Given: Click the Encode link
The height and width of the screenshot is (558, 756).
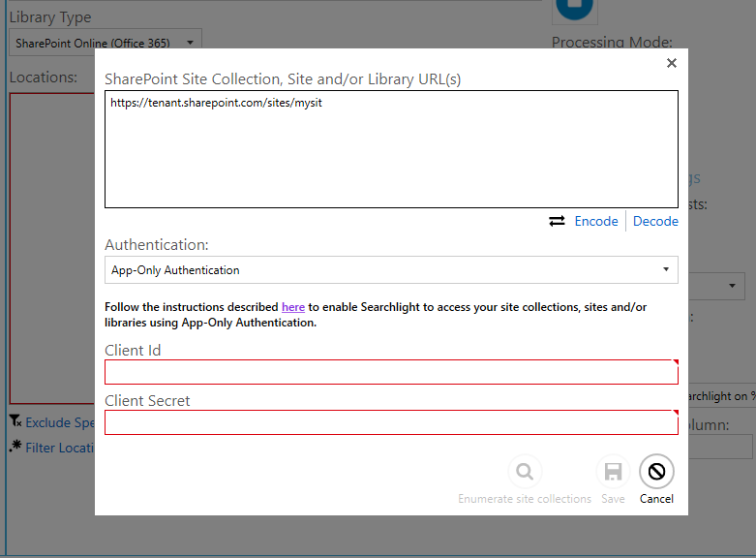Looking at the screenshot, I should click(596, 221).
